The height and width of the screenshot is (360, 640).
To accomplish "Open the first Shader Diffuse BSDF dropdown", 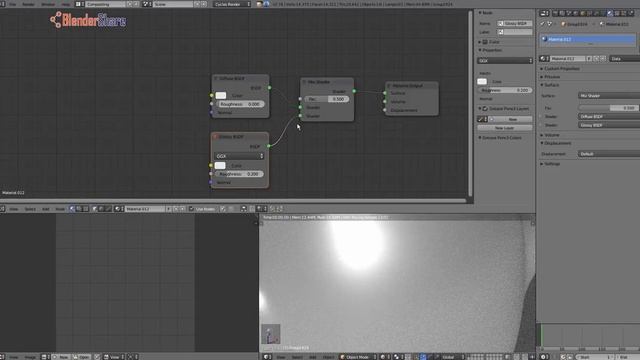I will 609,116.
